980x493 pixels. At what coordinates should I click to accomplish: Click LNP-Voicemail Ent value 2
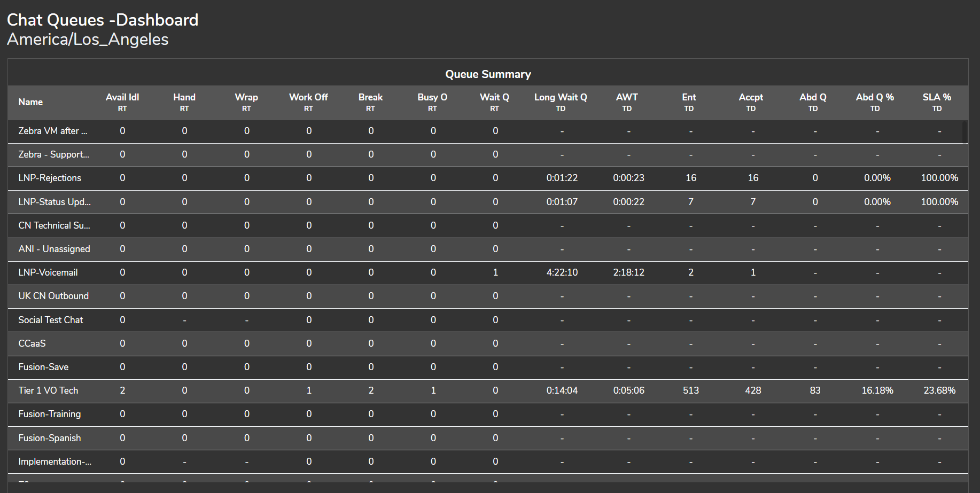tap(691, 272)
